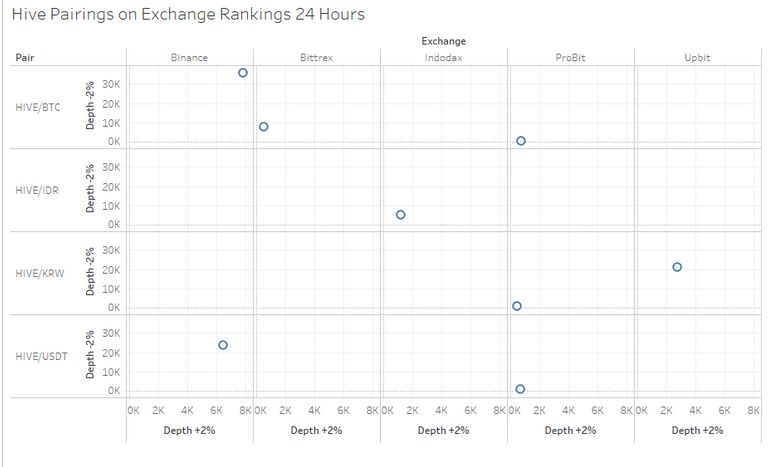Select the HIVE/KRW row label
768x467 pixels.
tap(40, 273)
